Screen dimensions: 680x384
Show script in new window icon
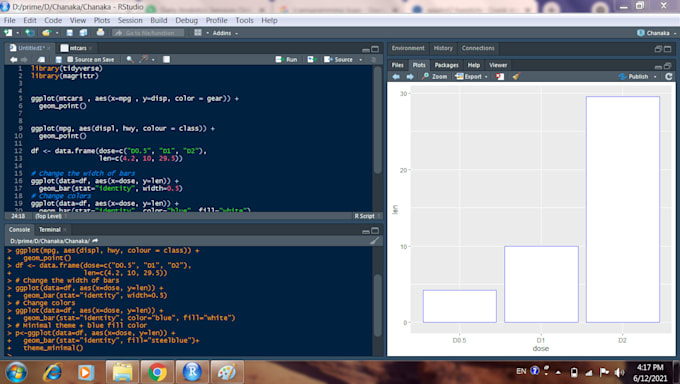41,59
